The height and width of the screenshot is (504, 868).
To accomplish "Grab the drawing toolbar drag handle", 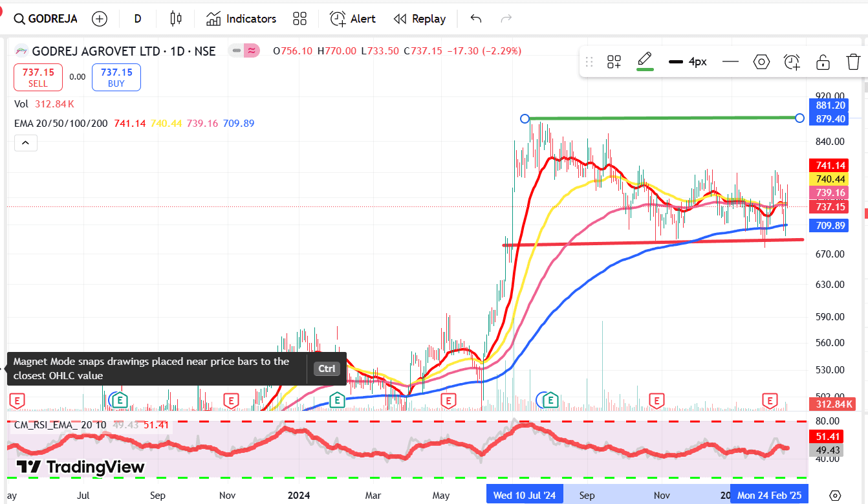I will coord(589,62).
